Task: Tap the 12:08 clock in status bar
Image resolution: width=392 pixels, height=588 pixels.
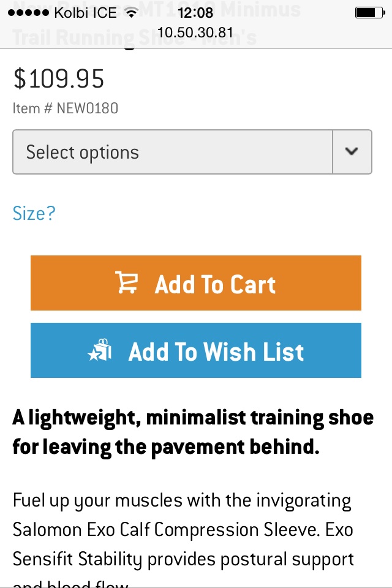Action: 195,13
